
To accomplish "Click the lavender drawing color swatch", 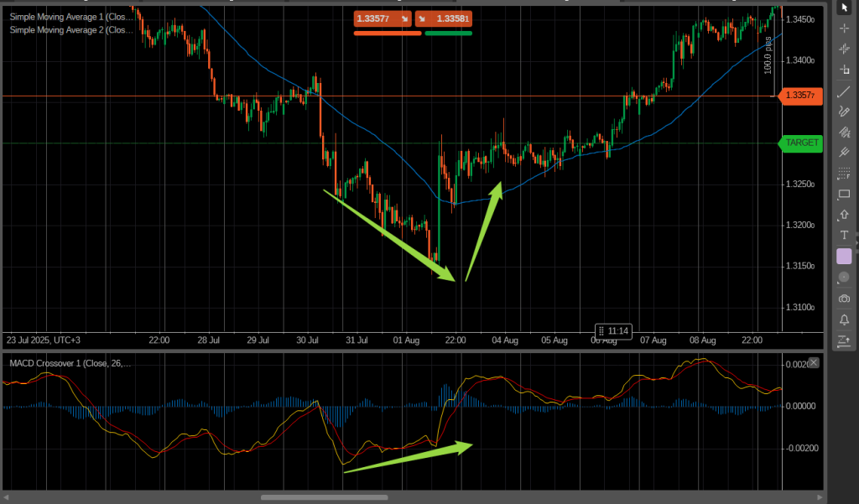I will pos(844,256).
